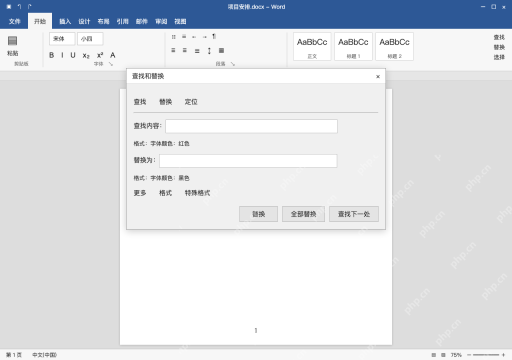Open the 小四 font size dropdown
Viewport: 512px width, 360px height.
click(90, 39)
